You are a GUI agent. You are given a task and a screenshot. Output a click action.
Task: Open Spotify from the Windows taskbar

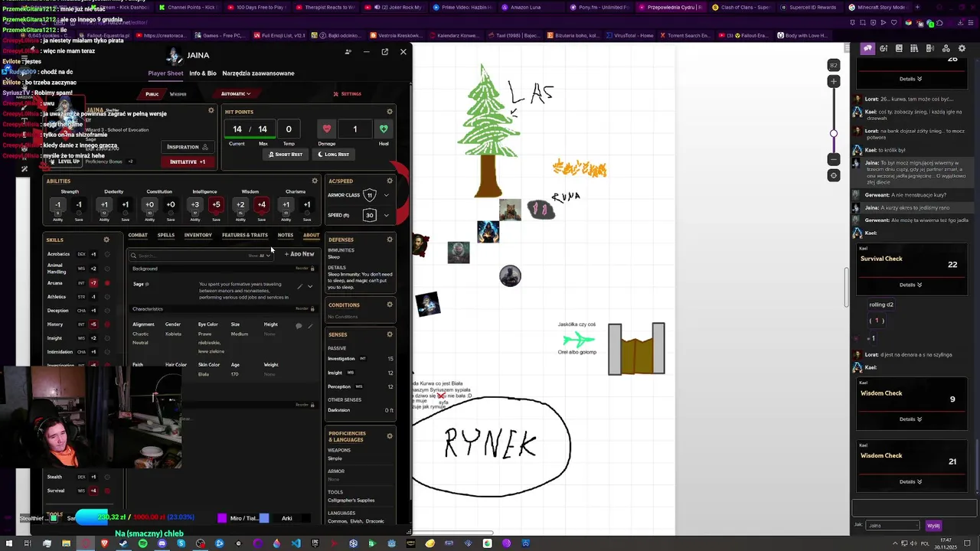(142, 543)
